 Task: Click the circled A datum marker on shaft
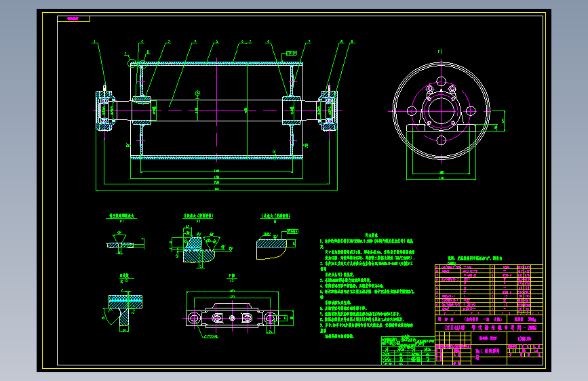point(197,93)
